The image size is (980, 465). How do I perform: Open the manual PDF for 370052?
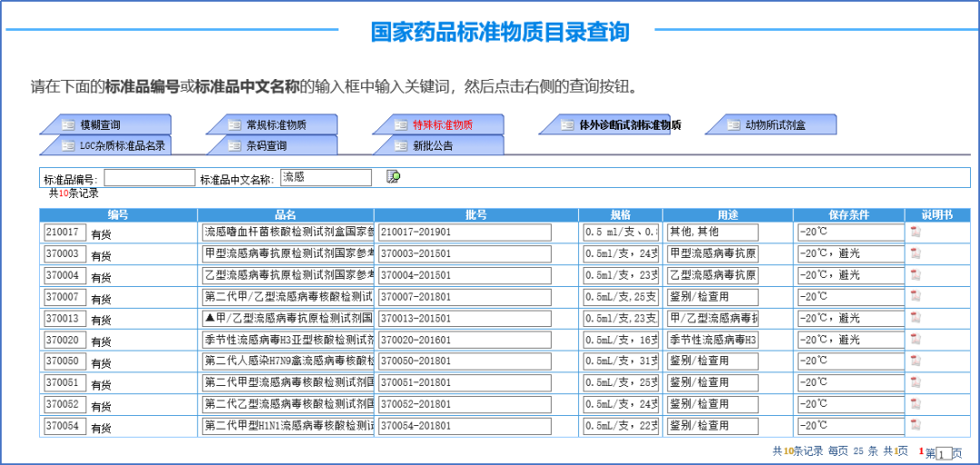click(x=915, y=403)
